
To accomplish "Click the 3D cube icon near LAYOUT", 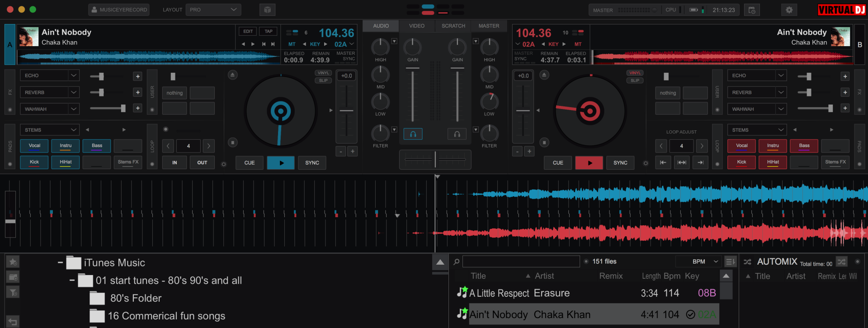I will (267, 10).
